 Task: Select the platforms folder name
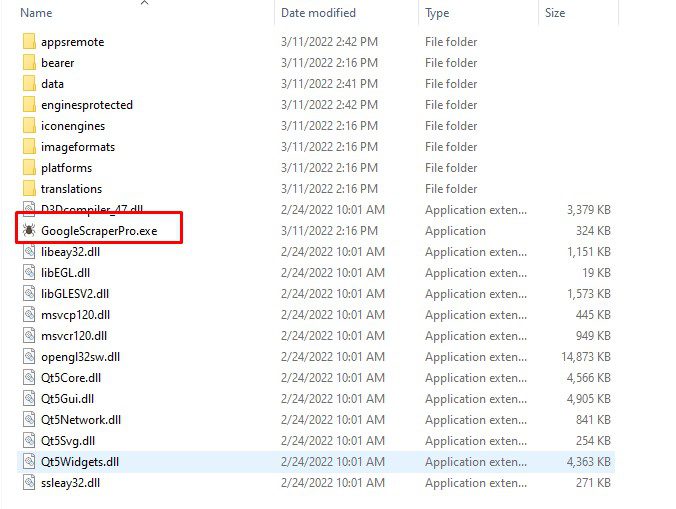[x=66, y=168]
